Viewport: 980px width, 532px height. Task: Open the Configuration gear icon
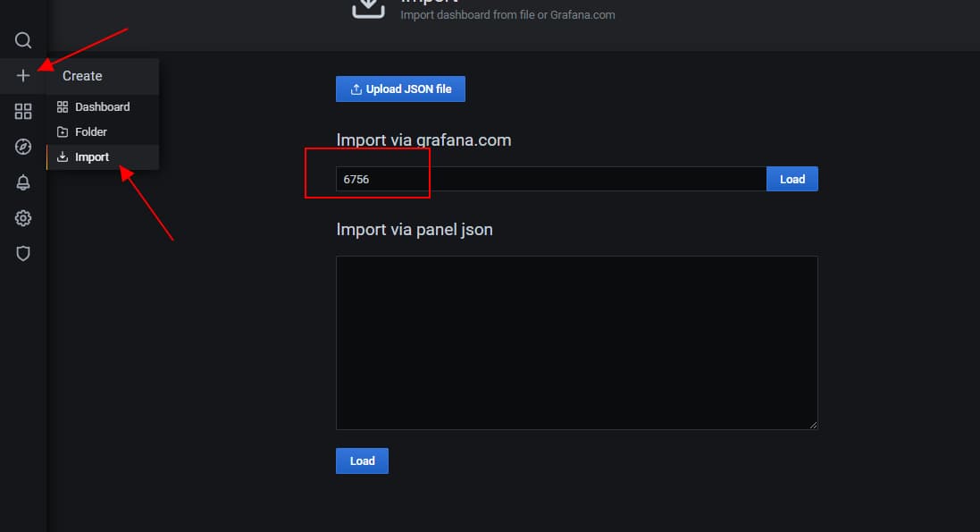(23, 218)
